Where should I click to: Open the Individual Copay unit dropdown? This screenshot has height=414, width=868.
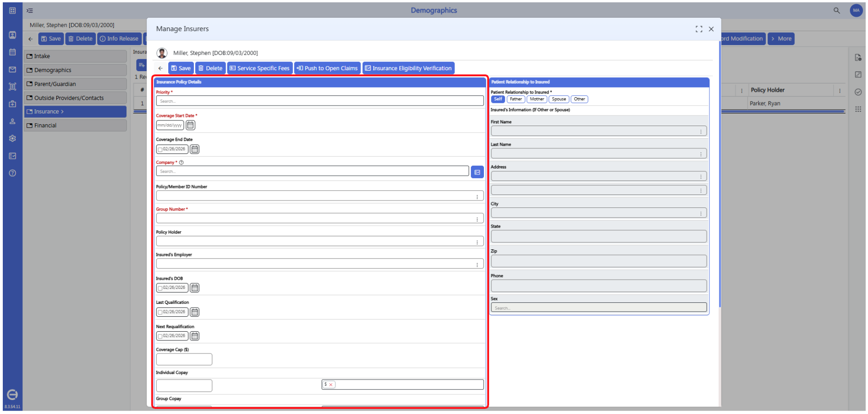(x=403, y=385)
